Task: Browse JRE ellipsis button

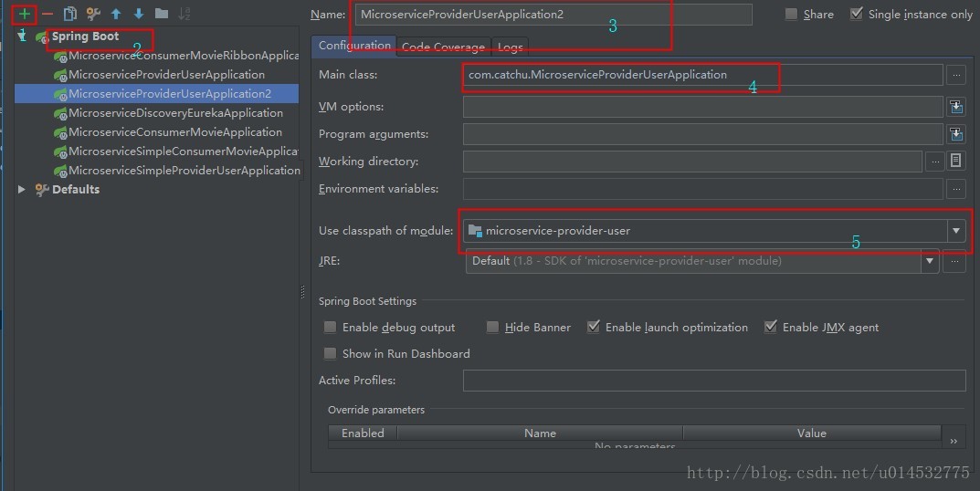Action: click(954, 261)
